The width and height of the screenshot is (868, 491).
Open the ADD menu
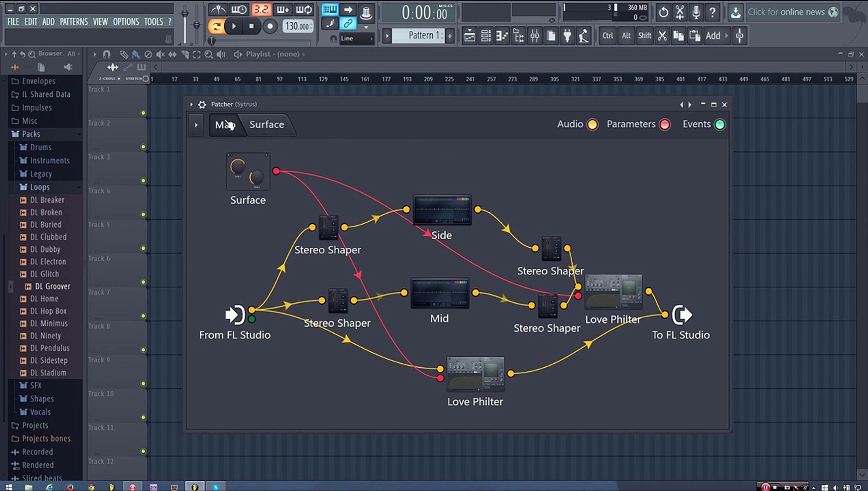[x=48, y=22]
